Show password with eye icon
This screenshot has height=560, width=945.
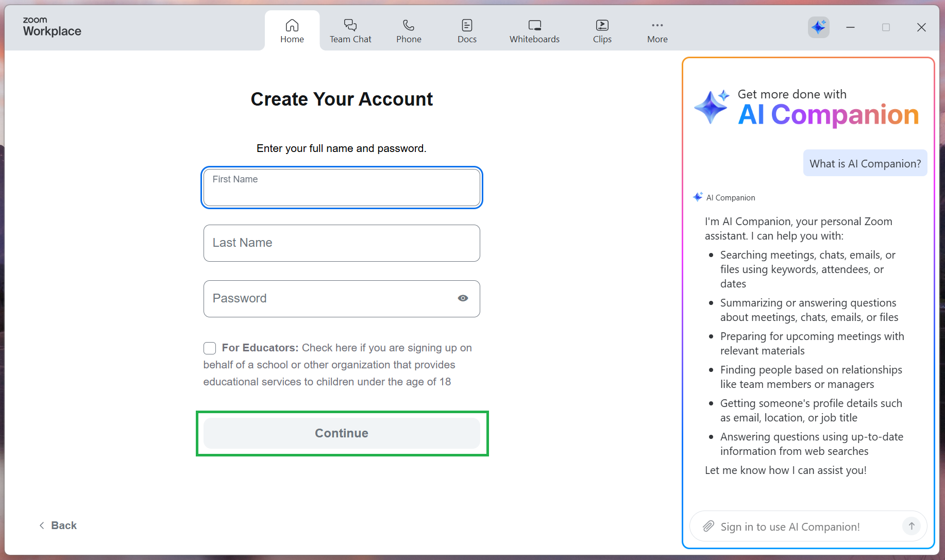pos(463,298)
